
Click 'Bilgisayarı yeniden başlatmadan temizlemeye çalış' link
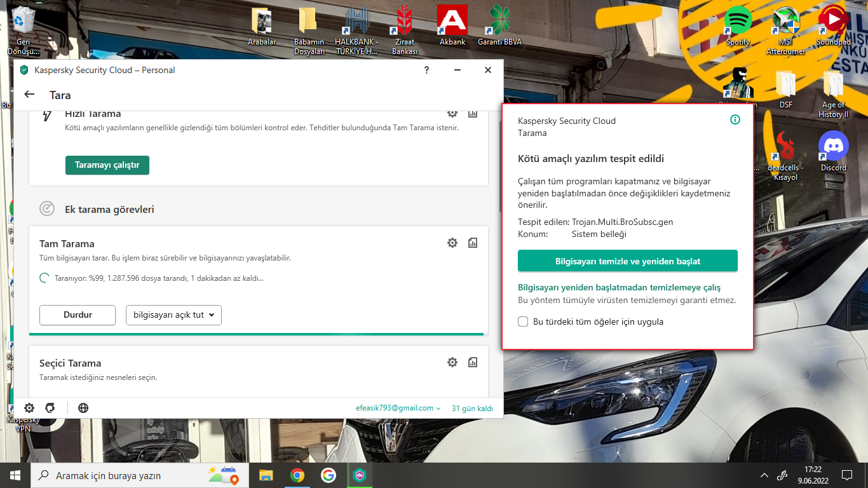[619, 288]
